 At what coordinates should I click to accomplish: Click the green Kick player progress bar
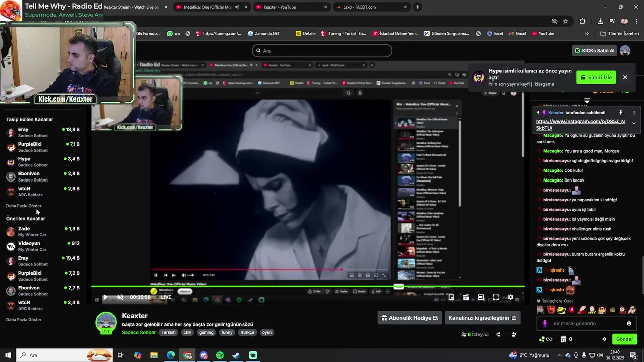point(308,287)
